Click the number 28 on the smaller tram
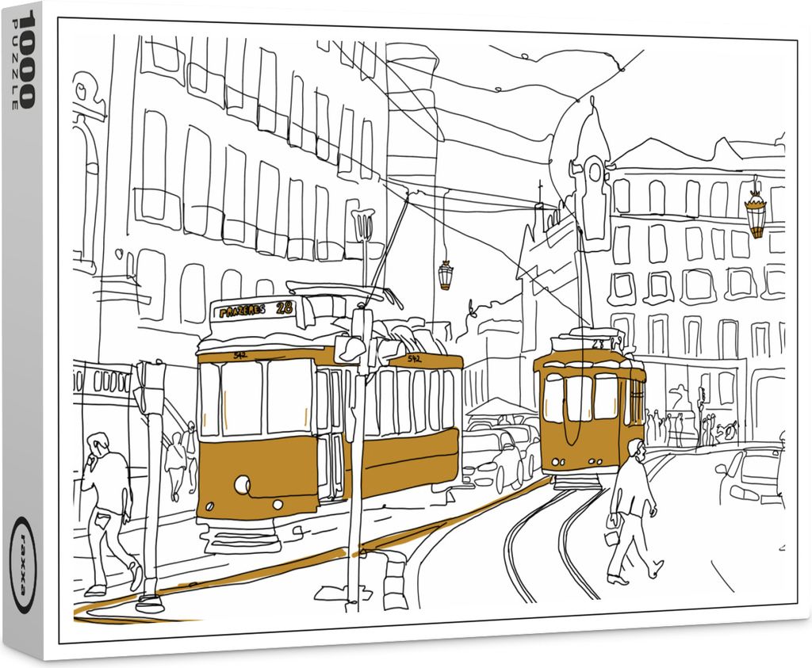The width and height of the screenshot is (812, 668). [596, 344]
